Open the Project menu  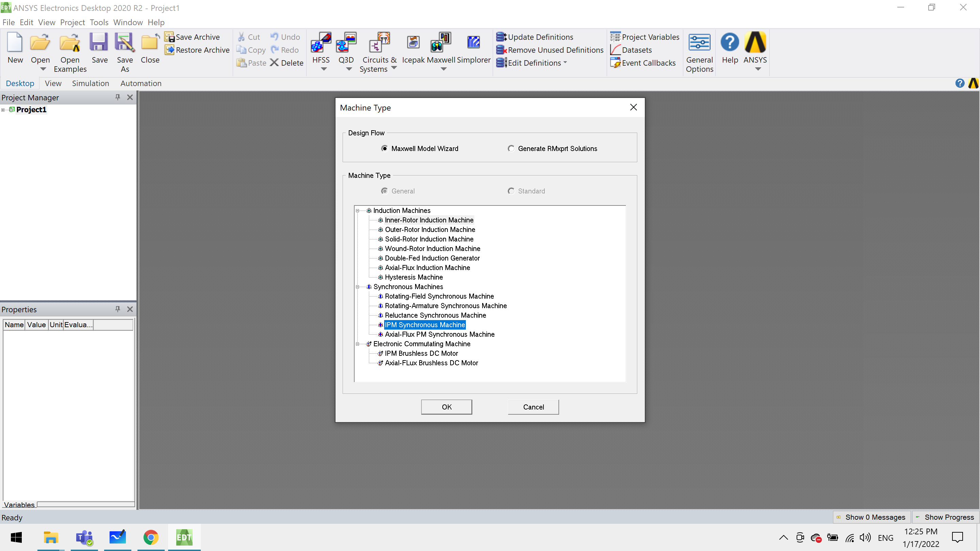pos(72,22)
